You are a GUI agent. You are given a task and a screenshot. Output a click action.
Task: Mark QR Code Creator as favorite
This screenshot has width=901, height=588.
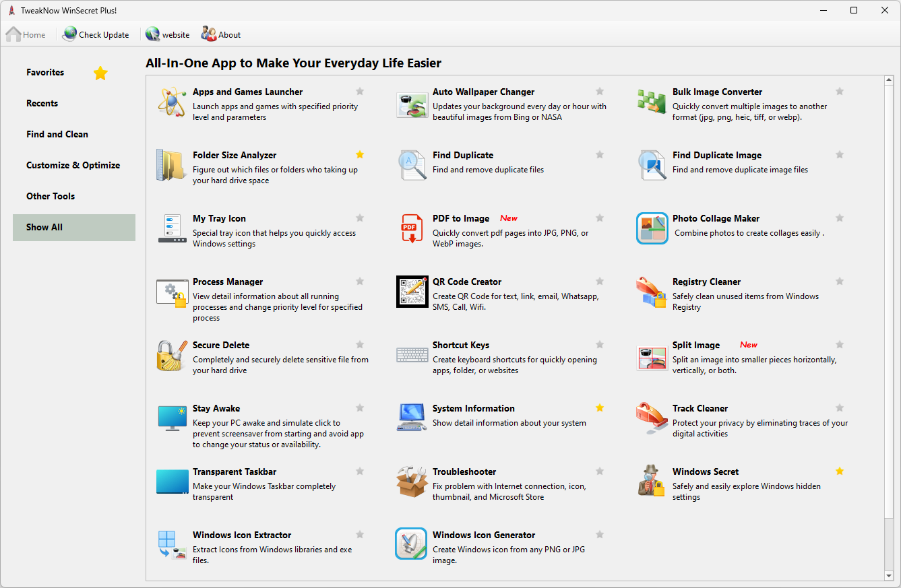pos(600,282)
